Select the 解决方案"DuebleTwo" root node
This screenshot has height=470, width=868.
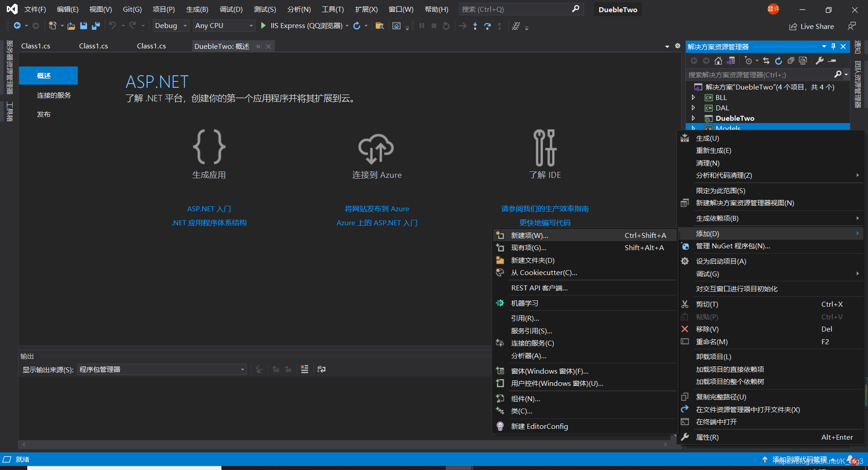[769, 87]
